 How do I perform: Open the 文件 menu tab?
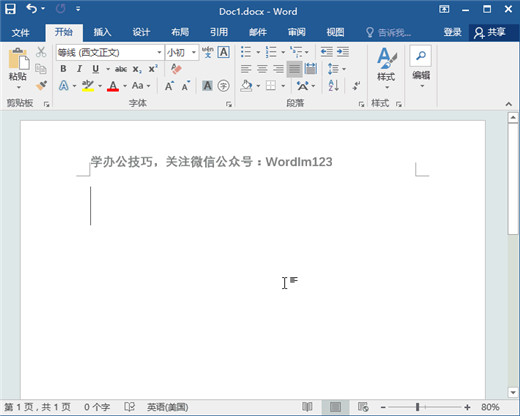[x=20, y=33]
